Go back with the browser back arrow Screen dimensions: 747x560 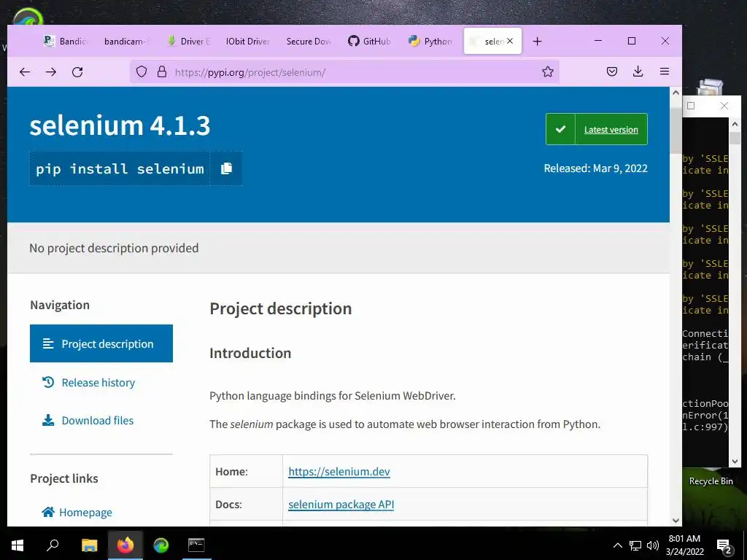pyautogui.click(x=25, y=72)
